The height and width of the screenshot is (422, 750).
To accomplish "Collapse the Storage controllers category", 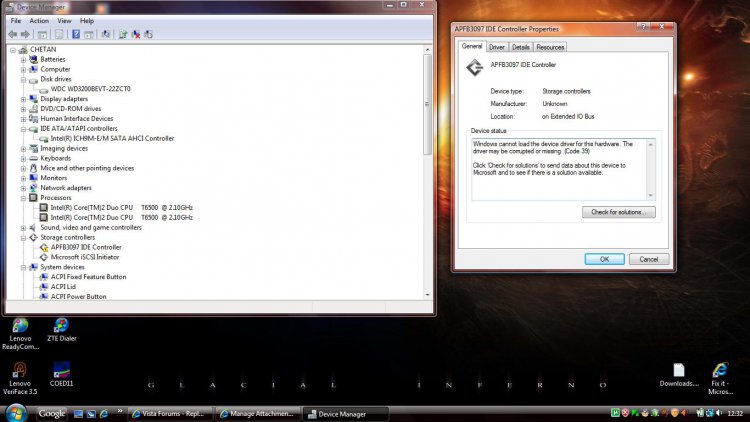I will 23,238.
